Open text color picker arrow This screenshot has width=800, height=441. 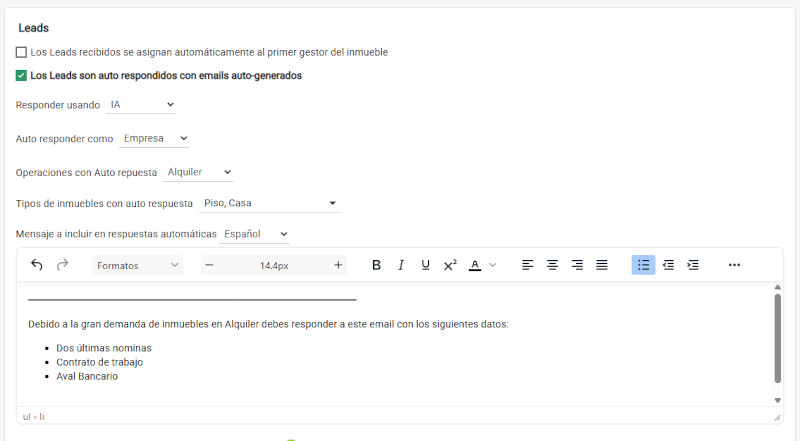coord(493,265)
